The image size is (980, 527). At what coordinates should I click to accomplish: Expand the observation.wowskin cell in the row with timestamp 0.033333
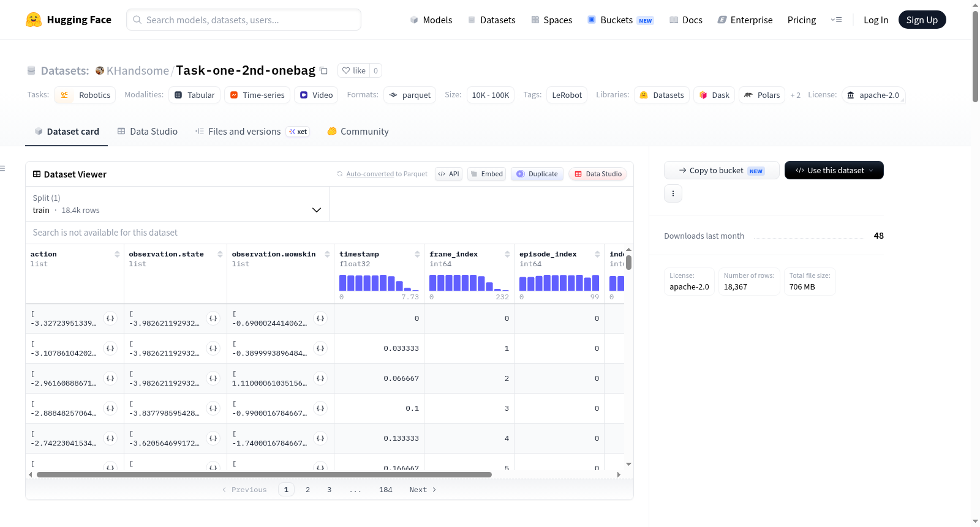pos(320,348)
